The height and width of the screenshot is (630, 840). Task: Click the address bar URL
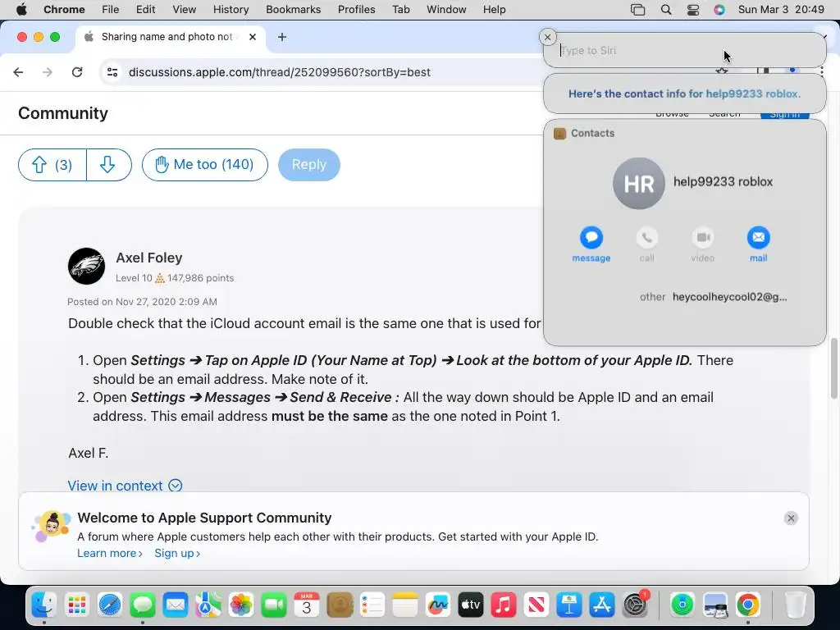(x=280, y=72)
